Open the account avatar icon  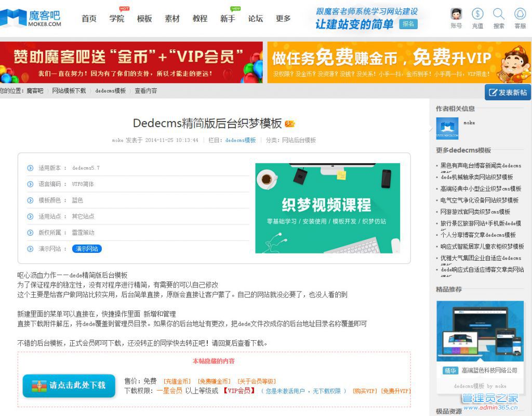coord(456,14)
